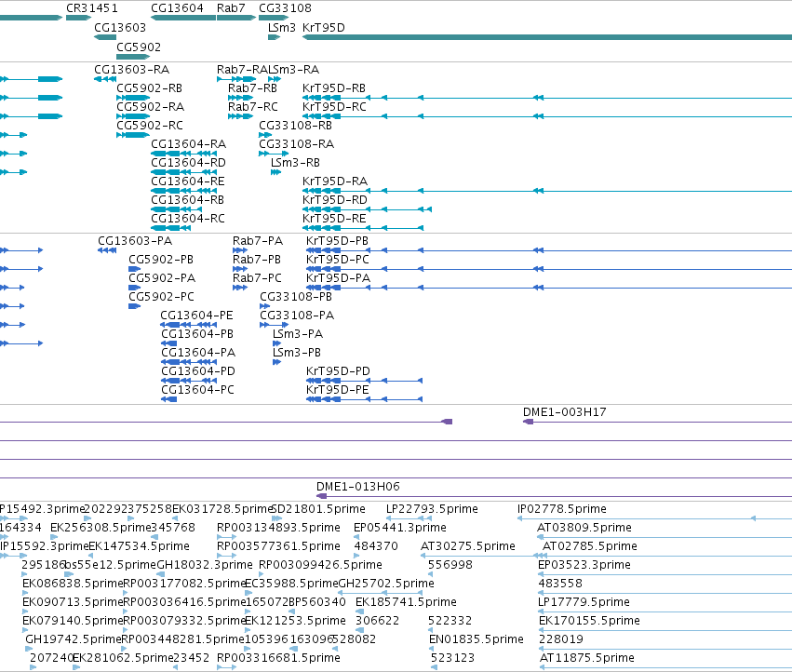
Task: Select protein CG33108-PB
Action: [x=296, y=297]
